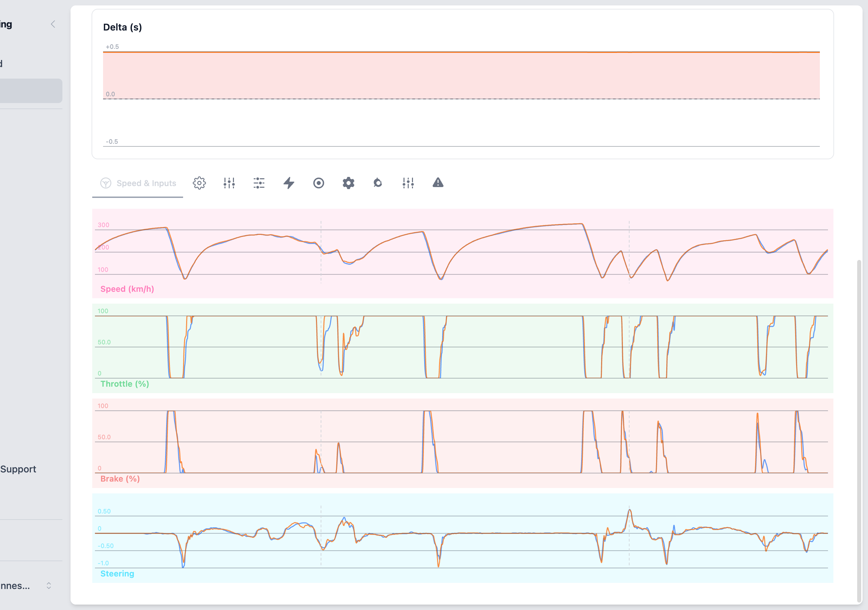Click the page vertical scrollbar thumb

point(859,431)
